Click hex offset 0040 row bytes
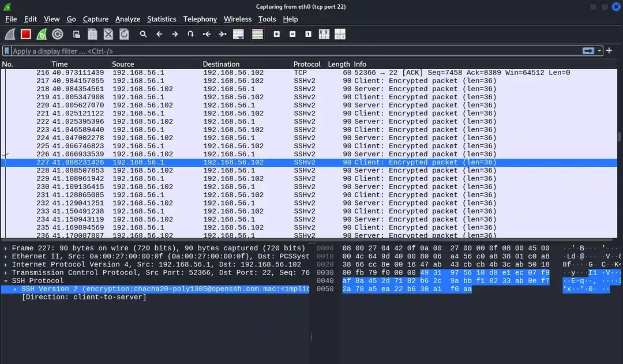Viewport: 623px width, 364px height. (445, 280)
